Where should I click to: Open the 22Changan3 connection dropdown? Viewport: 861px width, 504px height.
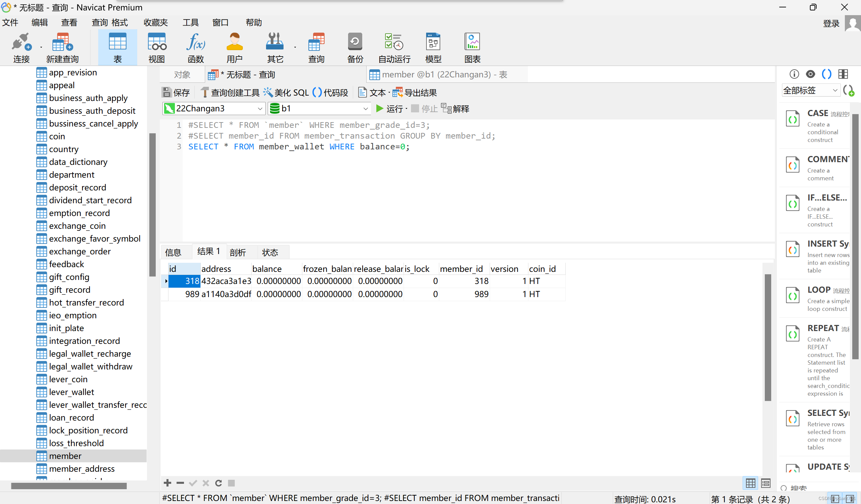click(260, 109)
